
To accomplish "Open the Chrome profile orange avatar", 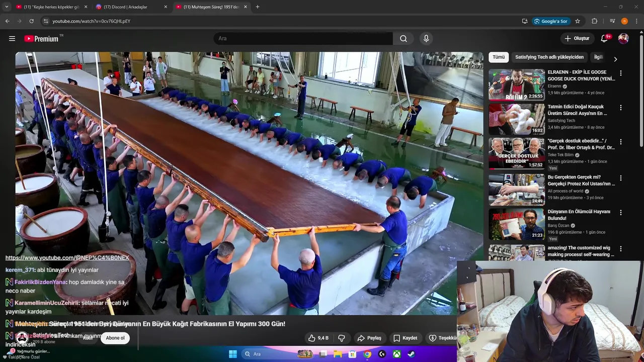I will 624,21.
